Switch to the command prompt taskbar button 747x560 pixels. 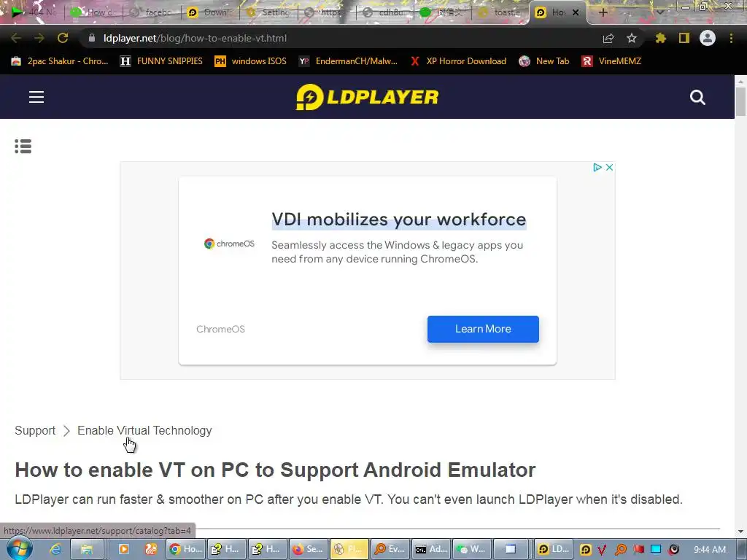pyautogui.click(x=430, y=549)
